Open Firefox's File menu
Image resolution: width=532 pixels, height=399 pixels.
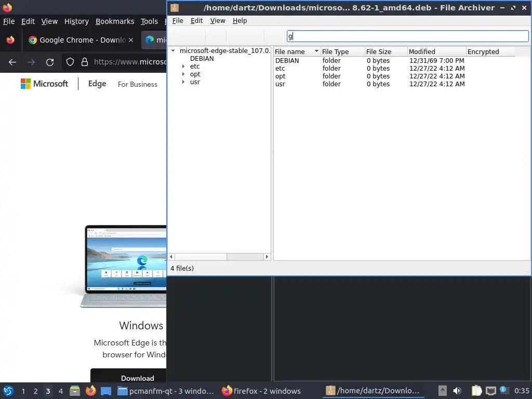pos(9,21)
